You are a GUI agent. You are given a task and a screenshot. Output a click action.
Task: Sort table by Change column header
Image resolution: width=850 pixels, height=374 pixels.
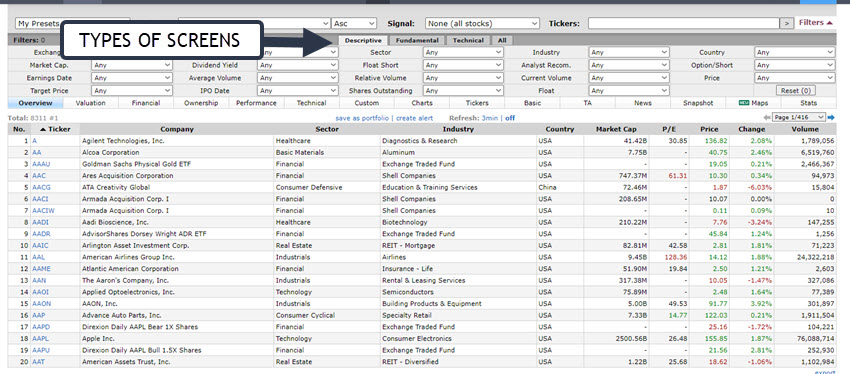[x=751, y=130]
